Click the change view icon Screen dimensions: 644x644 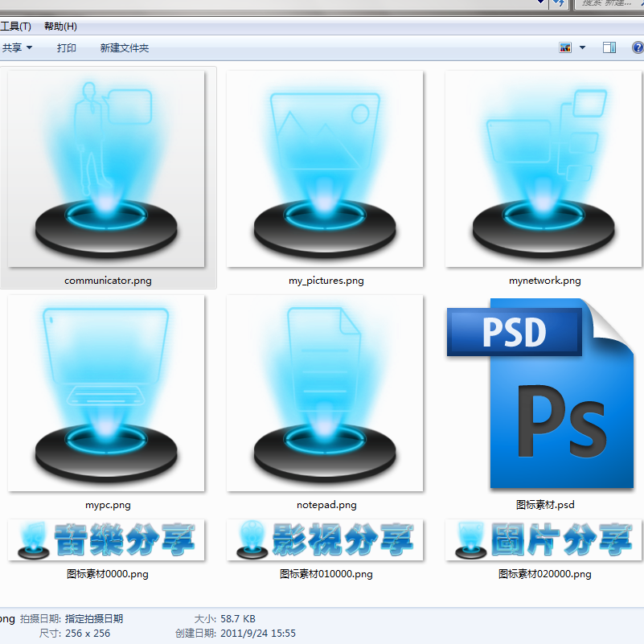(x=565, y=47)
